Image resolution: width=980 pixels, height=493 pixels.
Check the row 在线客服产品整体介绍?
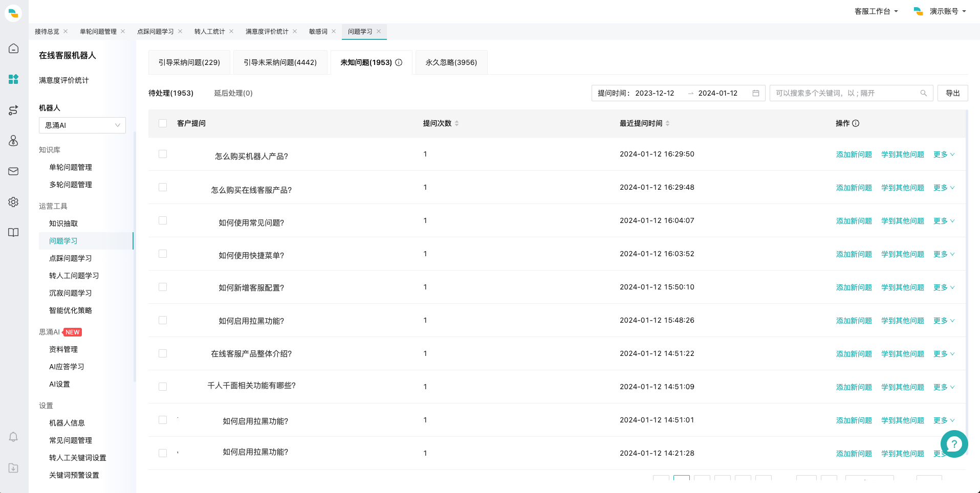tap(163, 353)
